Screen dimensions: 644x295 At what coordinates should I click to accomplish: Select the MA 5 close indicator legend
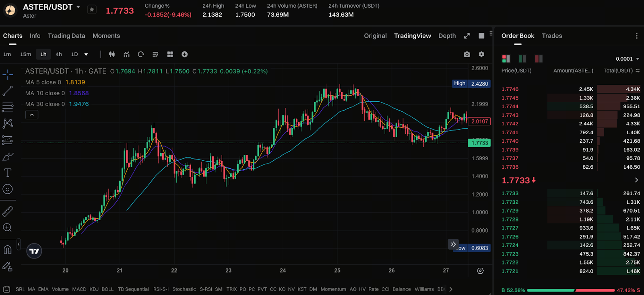coord(55,82)
